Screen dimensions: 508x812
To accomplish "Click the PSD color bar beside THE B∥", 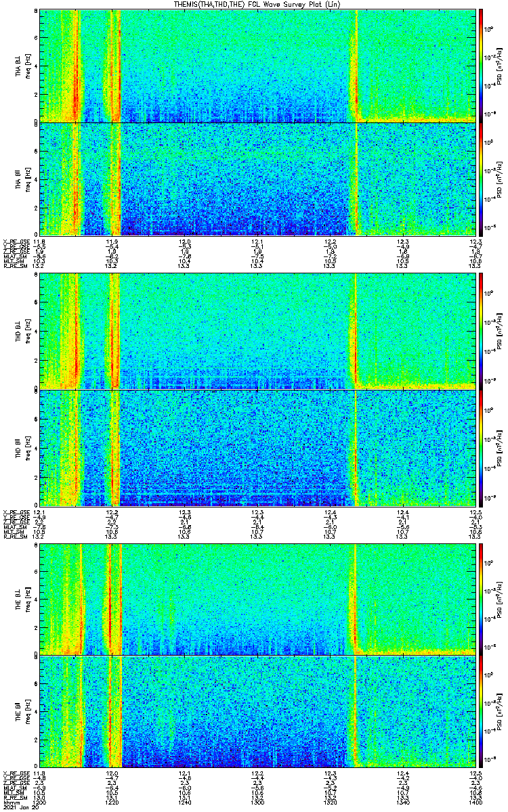I will 481,713.
